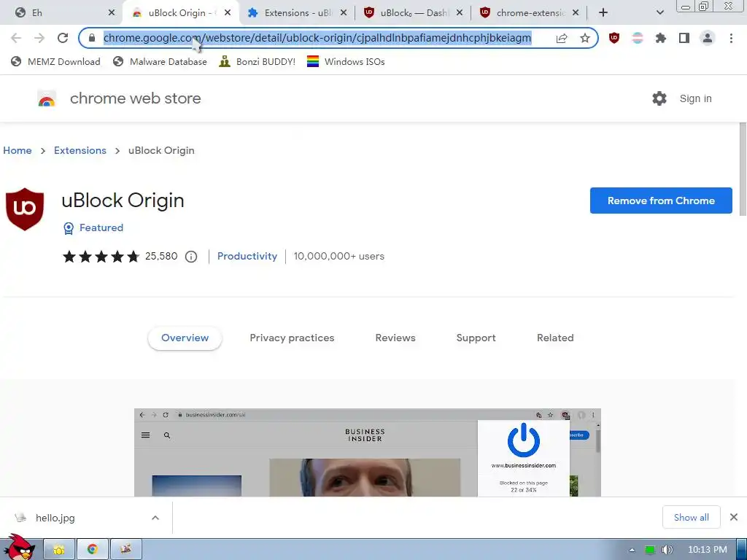The image size is (747, 560).
Task: Reload the page with the refresh icon
Action: 63,38
